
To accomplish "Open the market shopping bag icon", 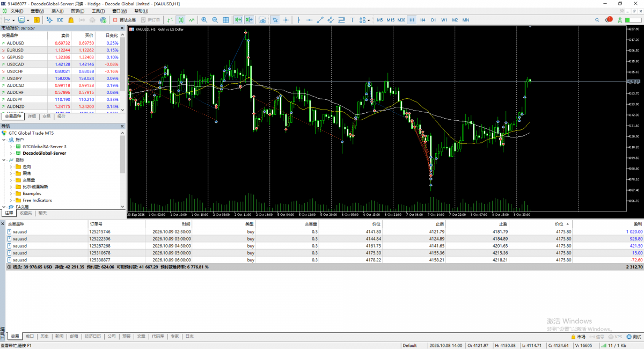I will point(71,20).
